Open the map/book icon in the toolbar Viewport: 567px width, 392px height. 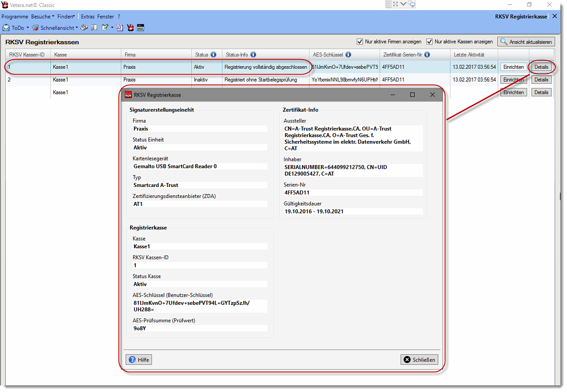(x=94, y=28)
